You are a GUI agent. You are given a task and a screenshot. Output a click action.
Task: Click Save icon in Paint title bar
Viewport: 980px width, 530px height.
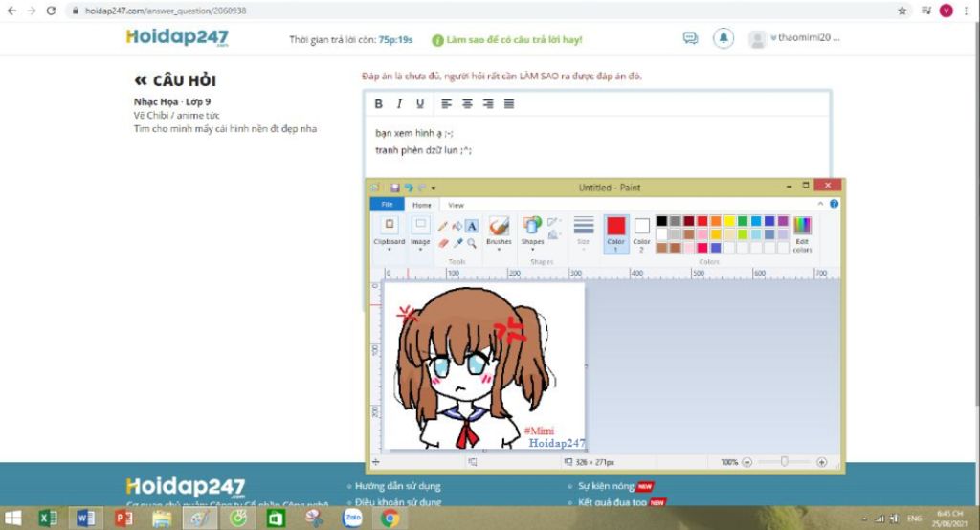394,188
